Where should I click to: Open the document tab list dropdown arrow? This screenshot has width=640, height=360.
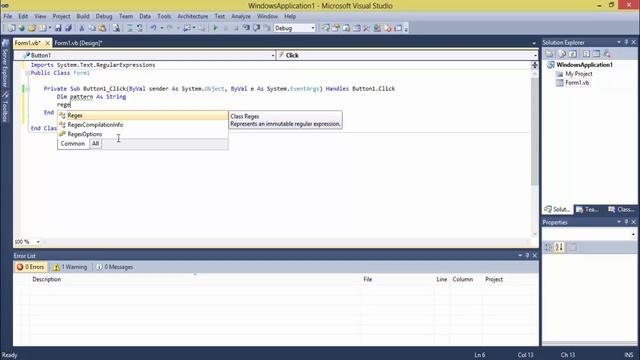pos(534,43)
